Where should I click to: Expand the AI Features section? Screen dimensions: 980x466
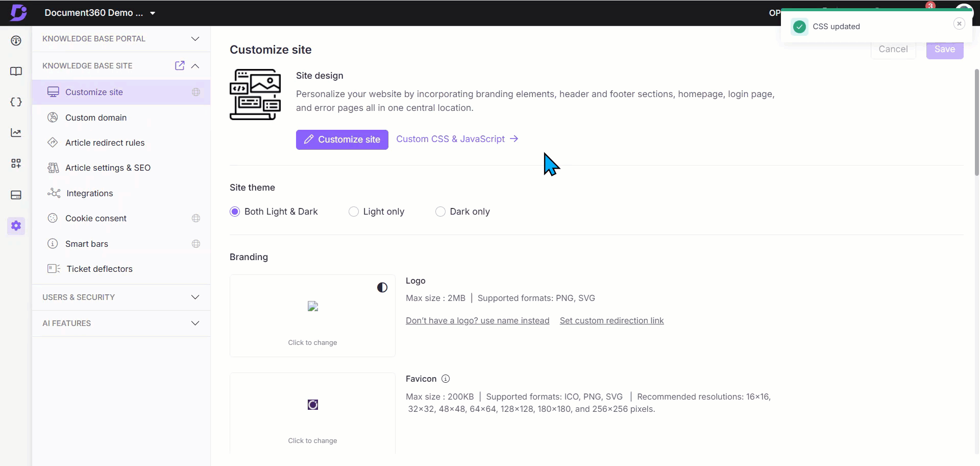coord(121,323)
